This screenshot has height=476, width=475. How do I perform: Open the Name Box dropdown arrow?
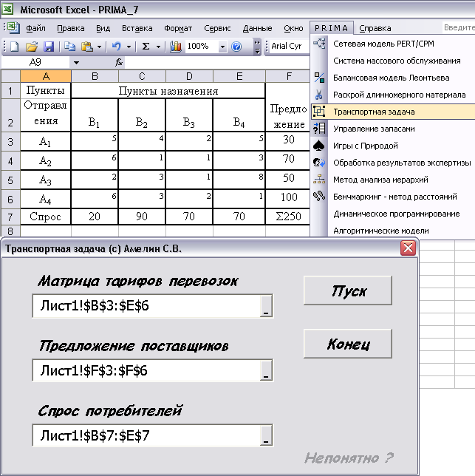[x=76, y=63]
